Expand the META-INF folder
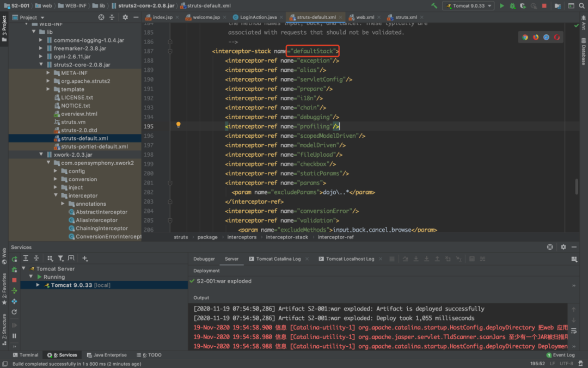 [48, 73]
